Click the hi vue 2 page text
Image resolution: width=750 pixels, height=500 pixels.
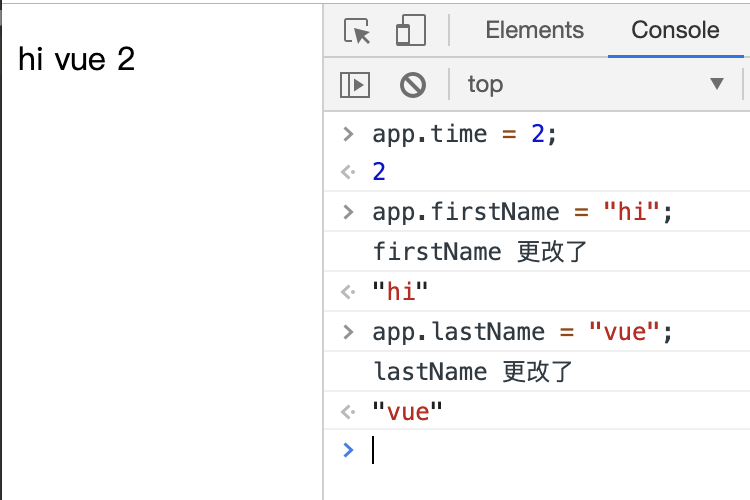(77, 59)
